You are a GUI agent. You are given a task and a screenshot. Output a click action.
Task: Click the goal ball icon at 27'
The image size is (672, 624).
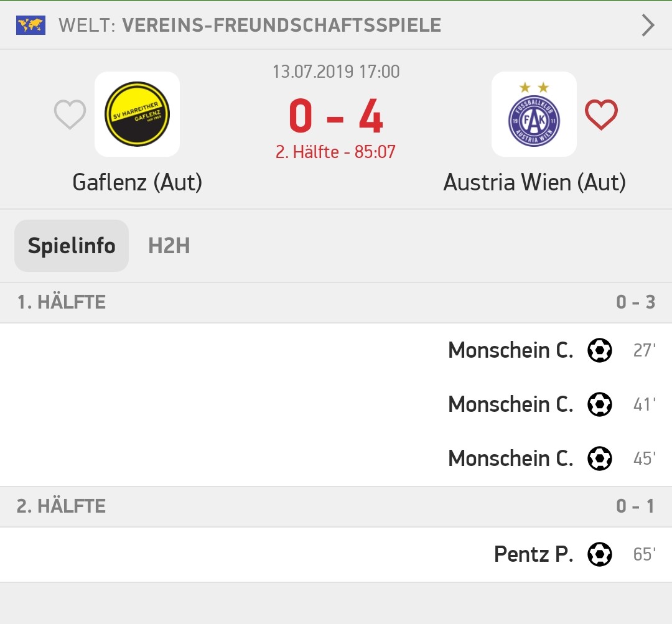[x=600, y=350]
